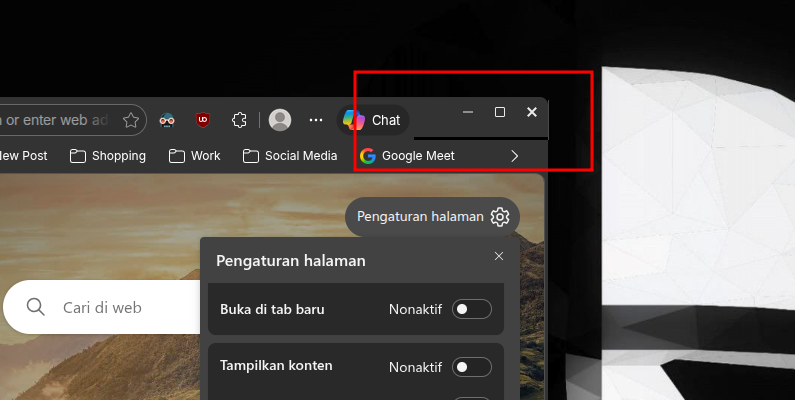Viewport: 795px width, 400px height.
Task: Open the uBlock Origin extension
Action: pyautogui.click(x=203, y=120)
